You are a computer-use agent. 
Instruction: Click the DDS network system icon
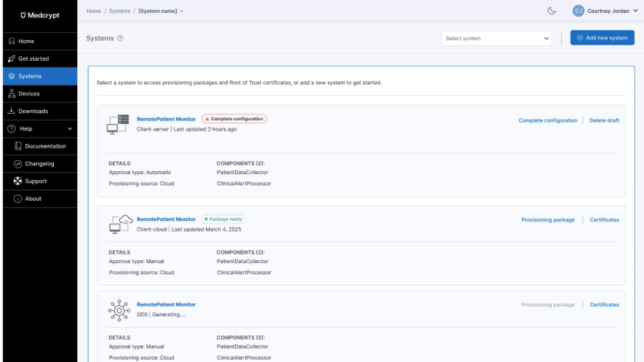[119, 310]
